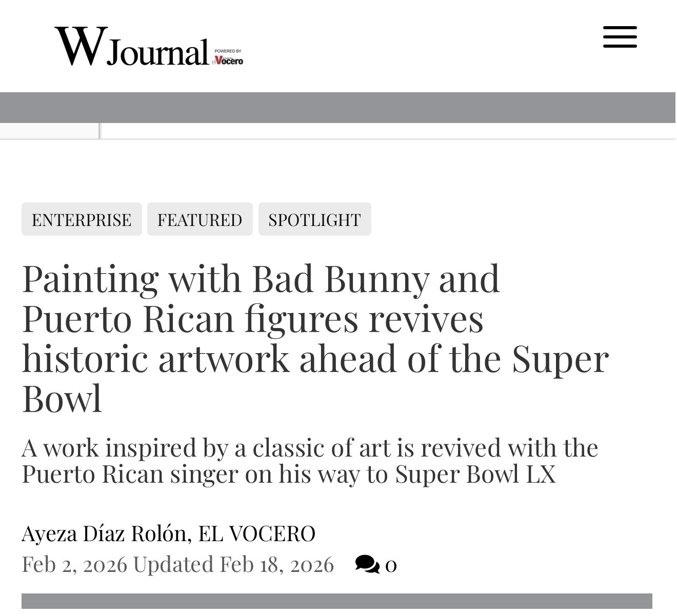Open the hamburger navigation menu

(x=620, y=37)
